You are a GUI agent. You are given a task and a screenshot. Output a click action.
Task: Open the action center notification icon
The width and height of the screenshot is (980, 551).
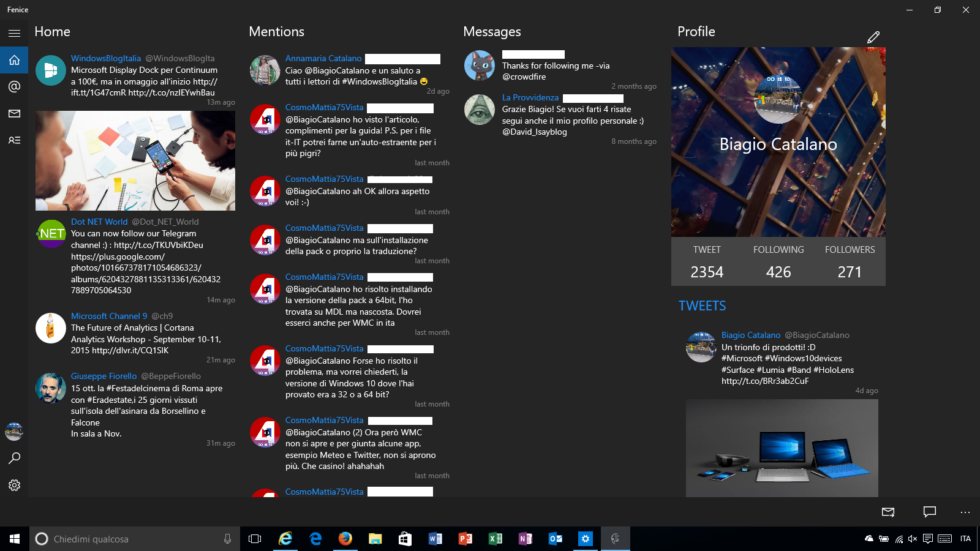928,539
